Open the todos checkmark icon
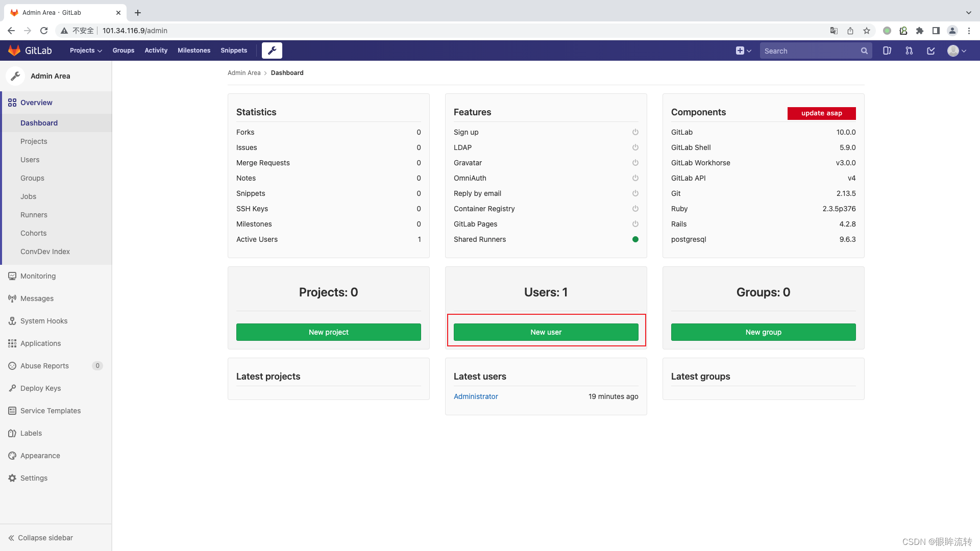Viewport: 980px width, 551px height. [931, 51]
